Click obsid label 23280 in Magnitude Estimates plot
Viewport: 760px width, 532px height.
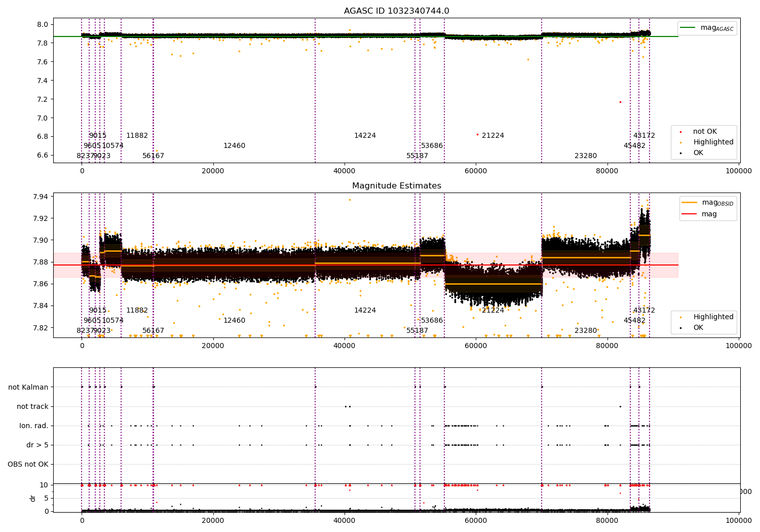(586, 331)
